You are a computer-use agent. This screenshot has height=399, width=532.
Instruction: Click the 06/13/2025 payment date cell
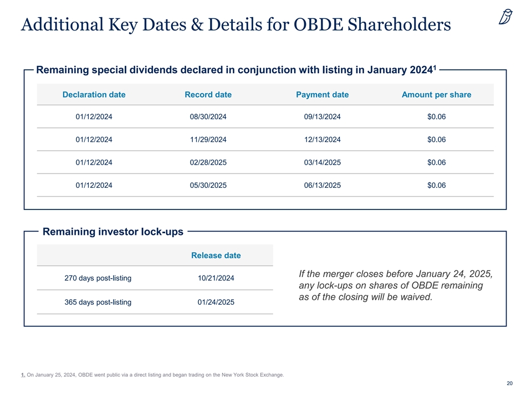click(322, 185)
